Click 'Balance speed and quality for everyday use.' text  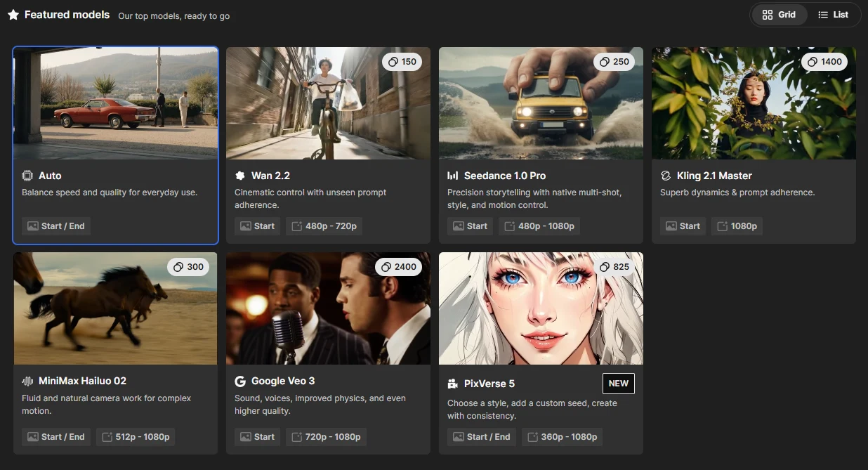110,192
